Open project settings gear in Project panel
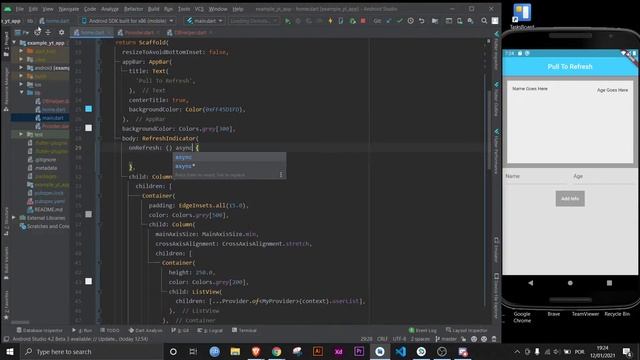Image resolution: width=640 pixels, height=360 pixels. (x=61, y=32)
